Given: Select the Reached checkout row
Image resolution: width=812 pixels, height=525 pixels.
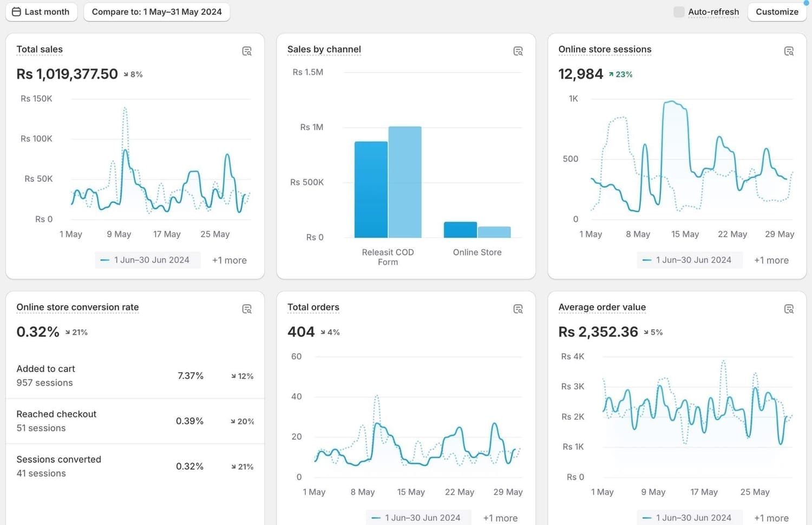Looking at the screenshot, I should tap(135, 421).
